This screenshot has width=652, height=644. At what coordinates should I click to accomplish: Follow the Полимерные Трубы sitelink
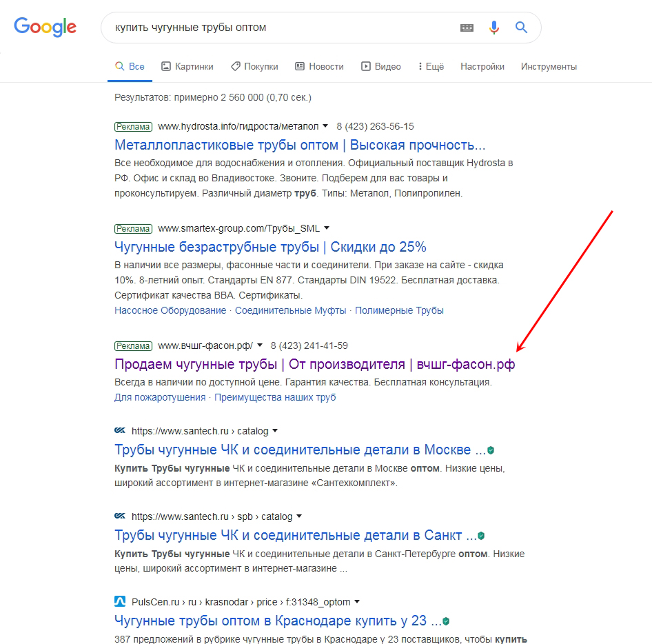coord(399,310)
